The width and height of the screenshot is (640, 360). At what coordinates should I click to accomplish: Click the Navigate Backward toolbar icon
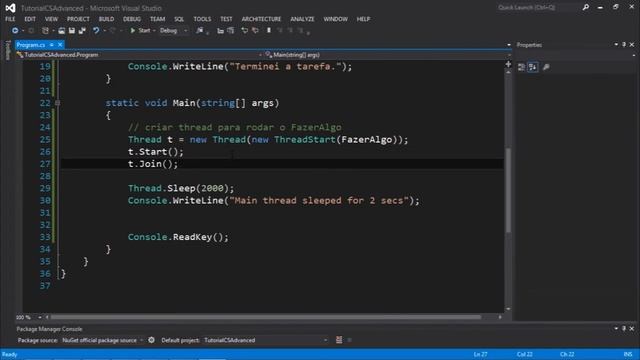pos(15,31)
